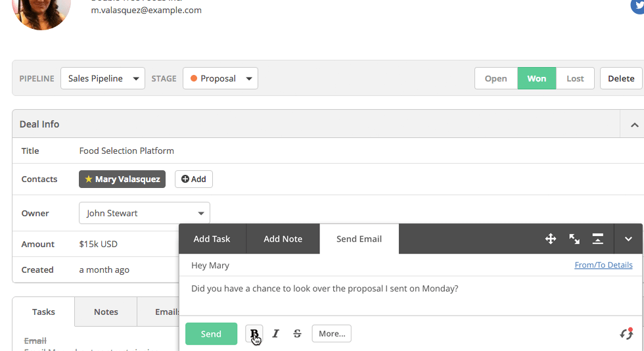This screenshot has height=351, width=644.
Task: Switch to the Add Task tab
Action: [212, 239]
